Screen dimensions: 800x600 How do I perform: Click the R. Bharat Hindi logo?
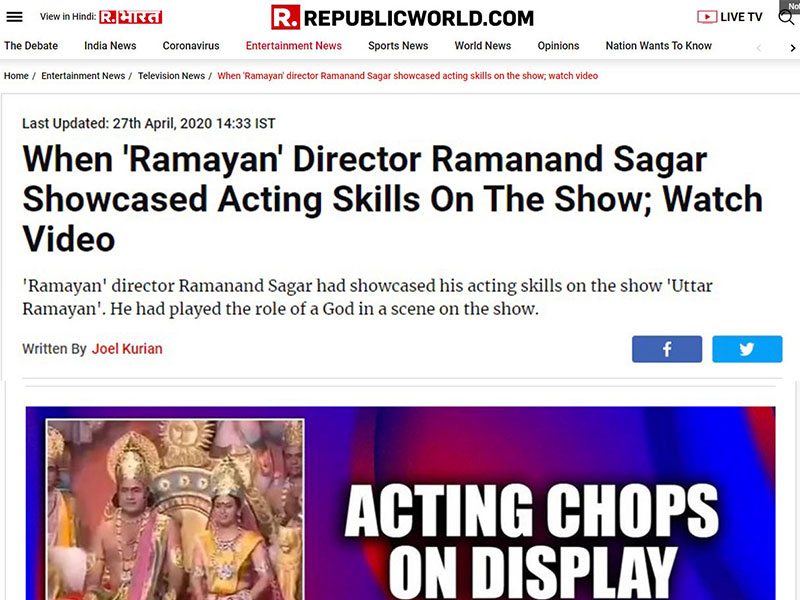click(131, 17)
